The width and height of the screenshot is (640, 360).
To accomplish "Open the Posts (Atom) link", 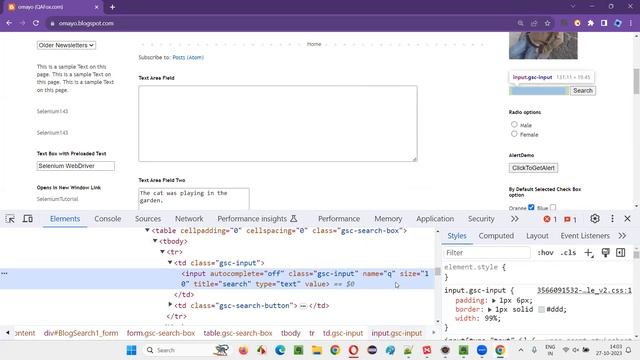I will 188,58.
